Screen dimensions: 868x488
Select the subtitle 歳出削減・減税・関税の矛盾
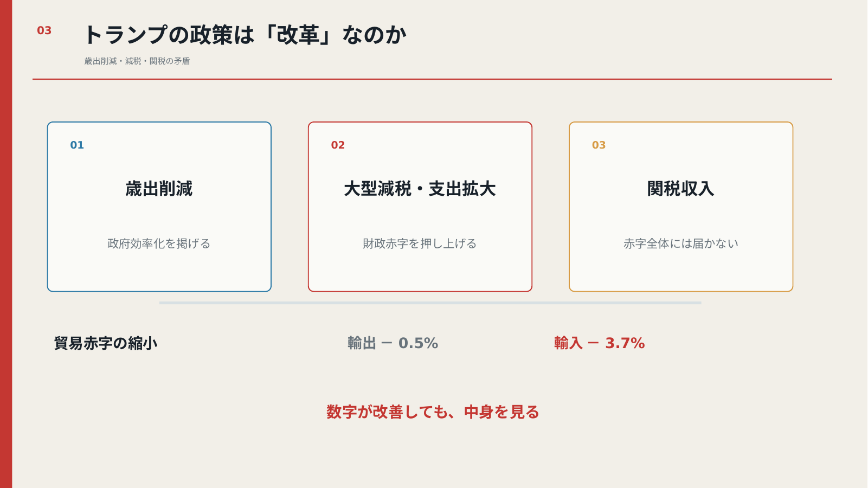coord(137,61)
